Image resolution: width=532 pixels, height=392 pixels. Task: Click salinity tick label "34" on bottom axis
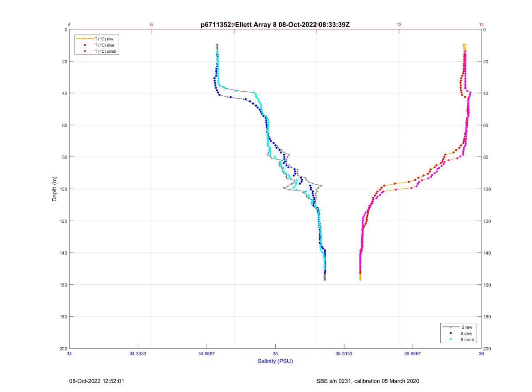click(70, 353)
